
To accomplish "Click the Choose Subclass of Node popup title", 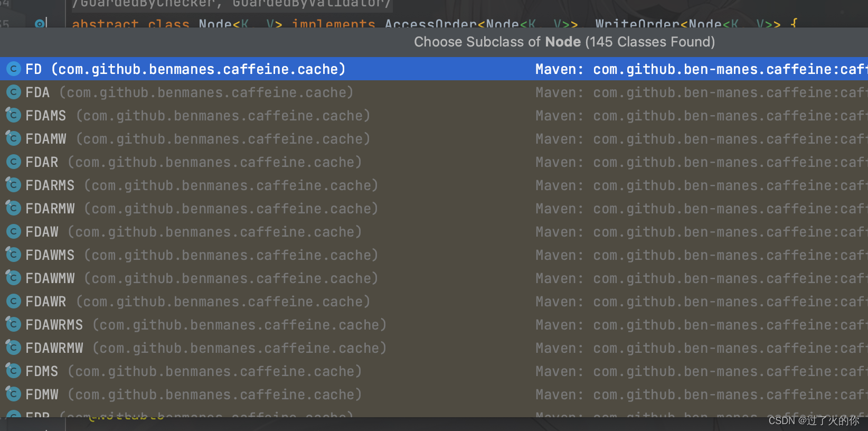I will pyautogui.click(x=564, y=42).
